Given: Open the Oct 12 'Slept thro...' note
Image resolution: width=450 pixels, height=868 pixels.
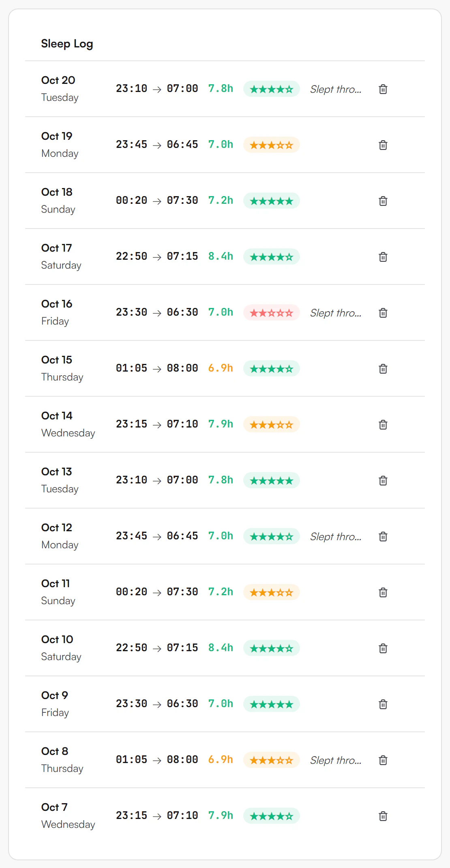Looking at the screenshot, I should [x=336, y=537].
